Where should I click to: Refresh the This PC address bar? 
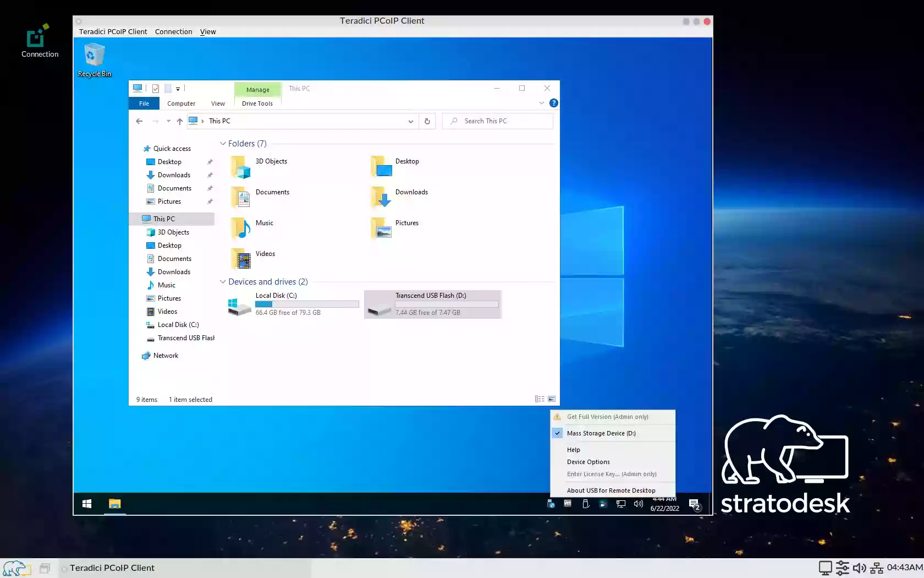click(x=427, y=121)
